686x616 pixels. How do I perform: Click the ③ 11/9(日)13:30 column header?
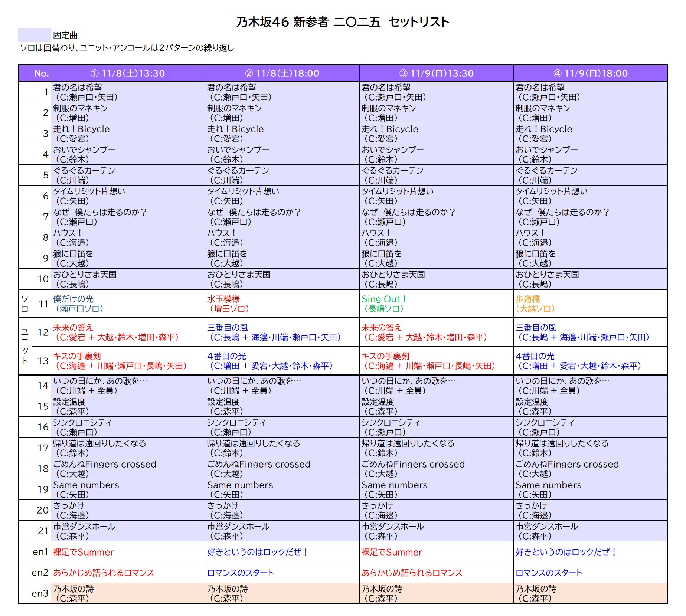tap(437, 73)
